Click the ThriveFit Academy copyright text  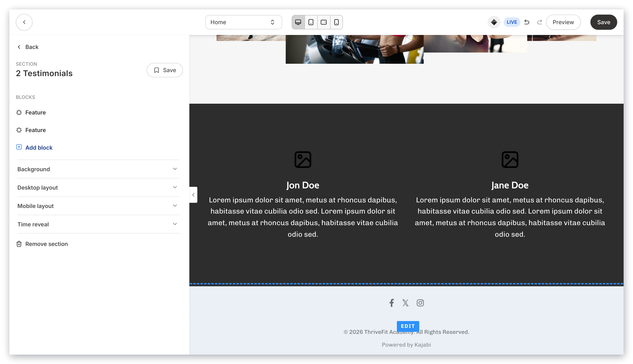(x=406, y=332)
